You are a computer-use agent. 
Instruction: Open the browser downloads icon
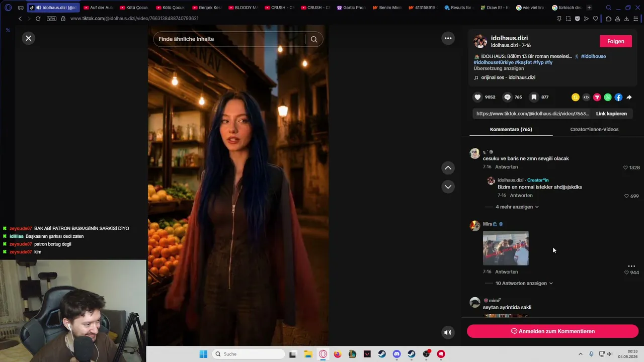point(626,19)
